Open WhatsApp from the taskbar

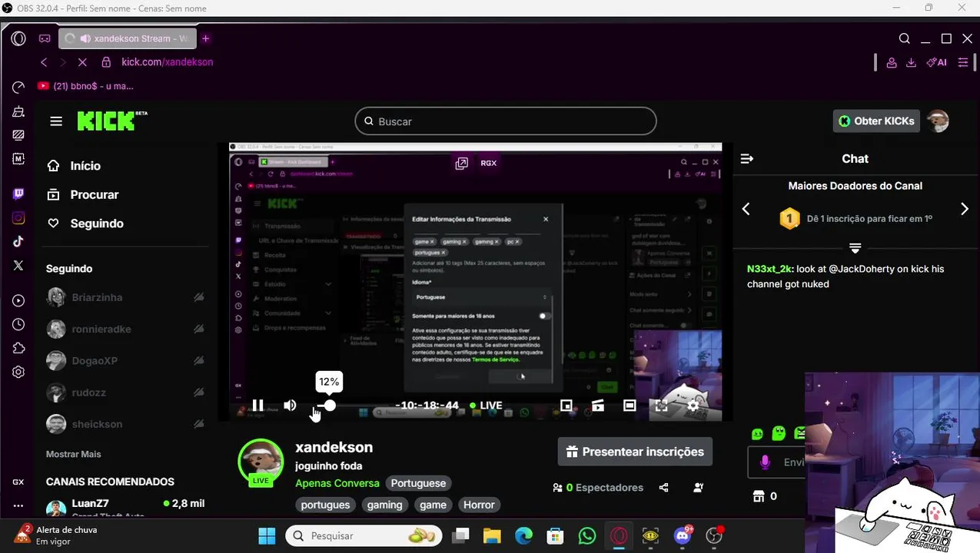coord(587,535)
